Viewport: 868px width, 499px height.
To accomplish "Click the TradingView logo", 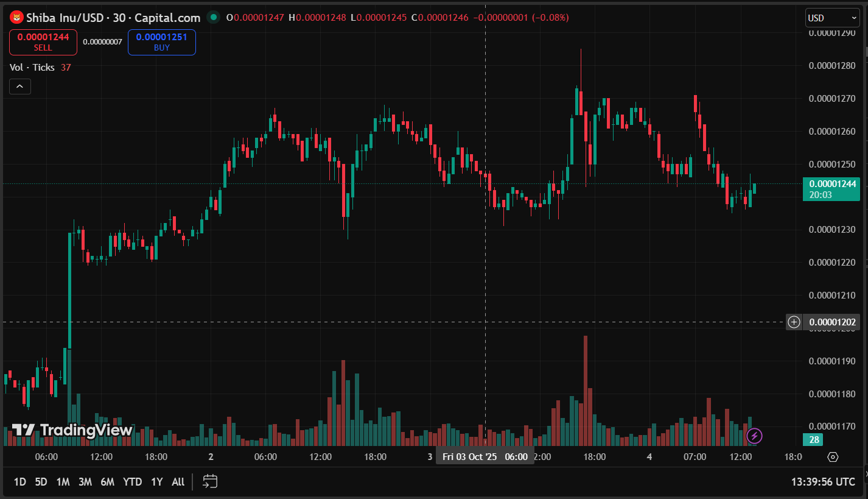I will click(72, 430).
